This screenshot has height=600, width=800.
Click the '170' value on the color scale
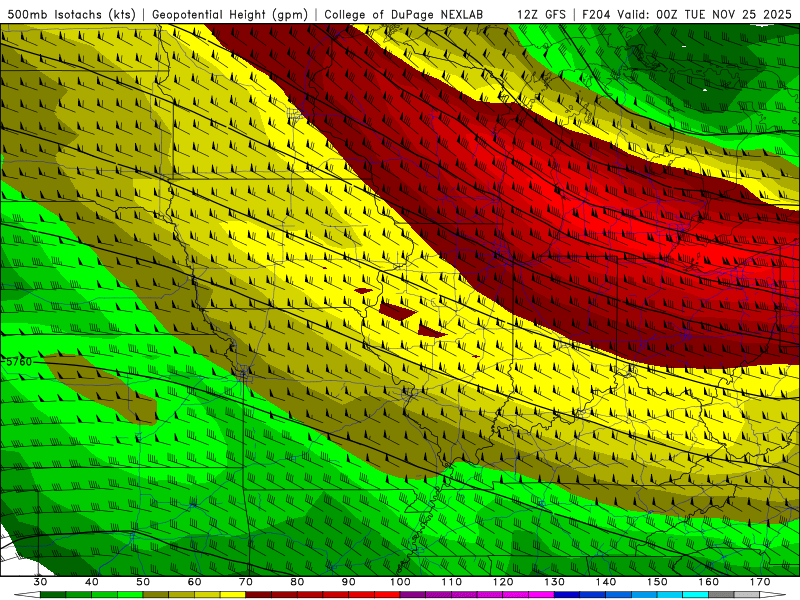tap(760, 582)
